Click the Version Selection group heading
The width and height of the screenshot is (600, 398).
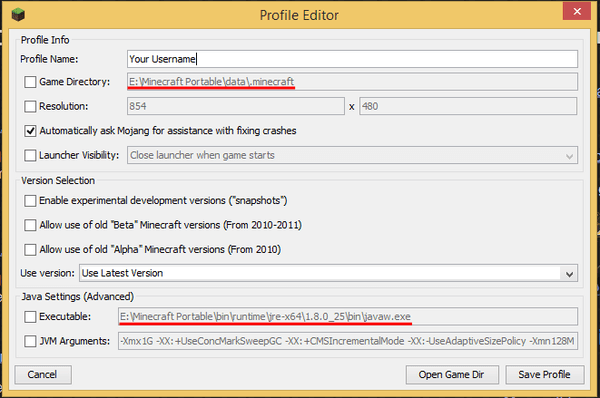58,180
